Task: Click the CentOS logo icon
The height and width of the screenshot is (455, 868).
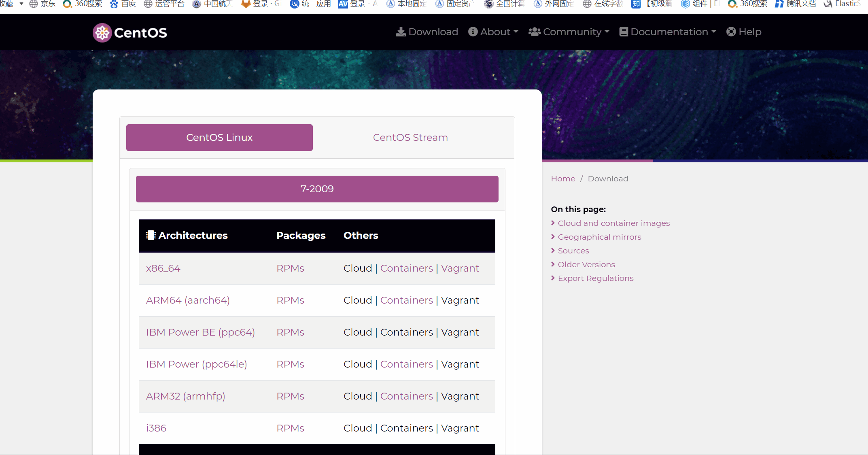Action: click(102, 32)
